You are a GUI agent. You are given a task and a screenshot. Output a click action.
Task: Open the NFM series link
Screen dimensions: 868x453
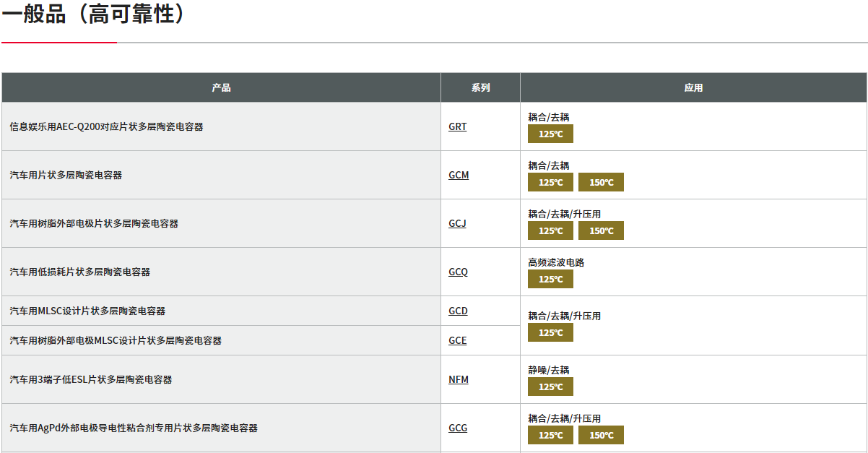(458, 379)
